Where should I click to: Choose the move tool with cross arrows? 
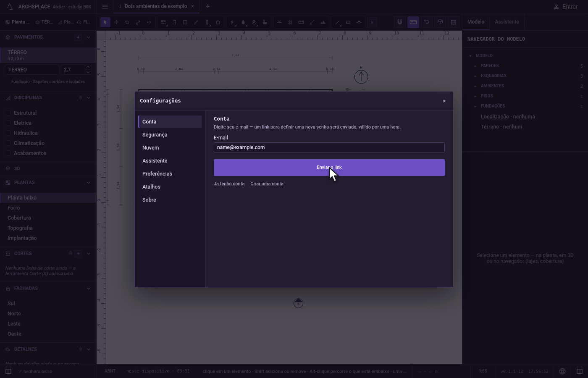tap(116, 22)
